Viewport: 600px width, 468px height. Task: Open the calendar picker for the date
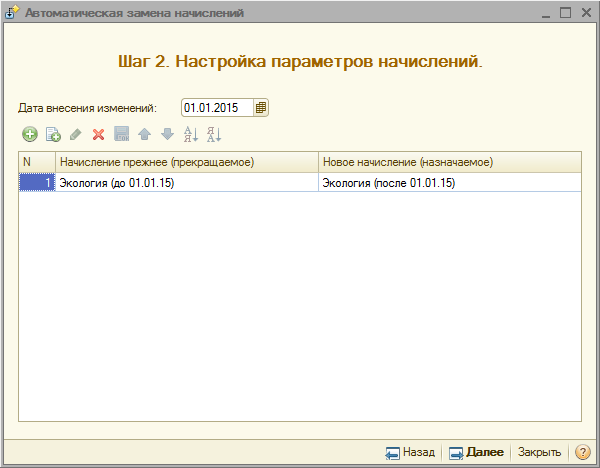coord(261,108)
